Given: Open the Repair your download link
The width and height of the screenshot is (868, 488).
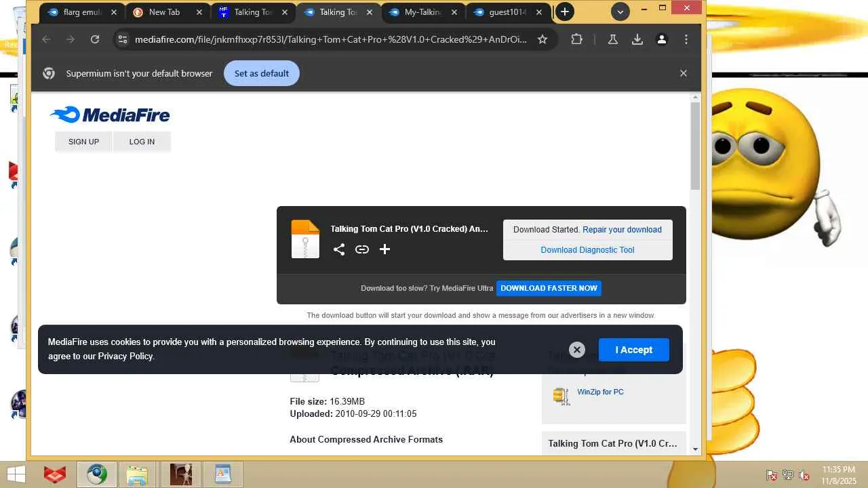Looking at the screenshot, I should point(622,230).
